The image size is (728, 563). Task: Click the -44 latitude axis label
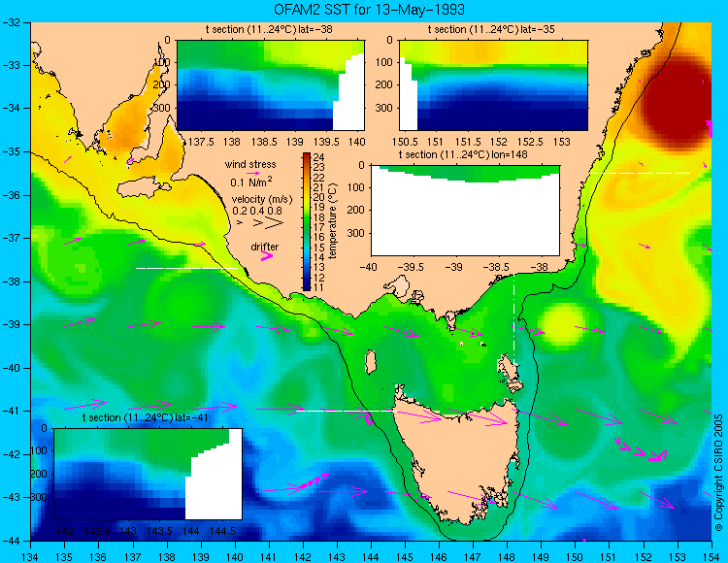(x=9, y=541)
